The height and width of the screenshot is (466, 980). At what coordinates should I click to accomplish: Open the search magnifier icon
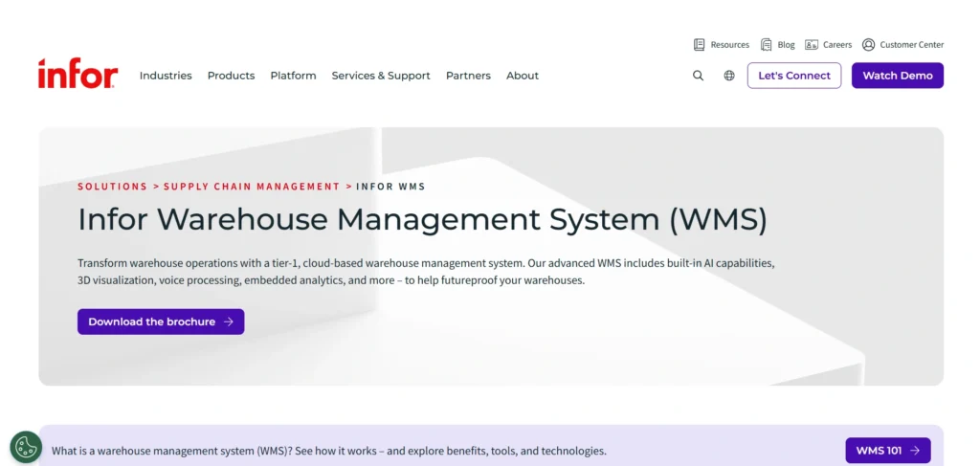click(x=698, y=76)
